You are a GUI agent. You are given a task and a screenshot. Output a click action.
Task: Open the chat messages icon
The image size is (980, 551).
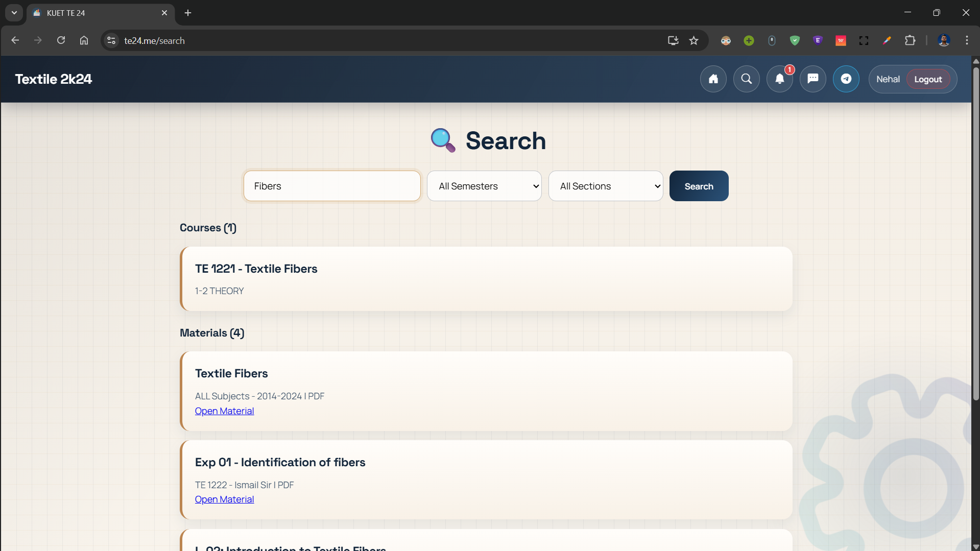pyautogui.click(x=812, y=79)
